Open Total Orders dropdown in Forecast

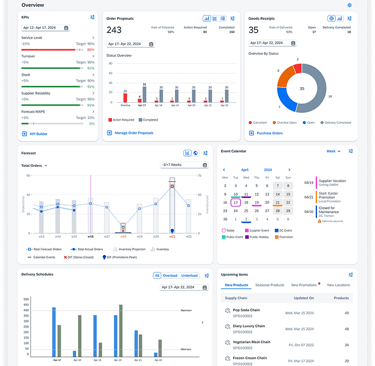tap(34, 165)
